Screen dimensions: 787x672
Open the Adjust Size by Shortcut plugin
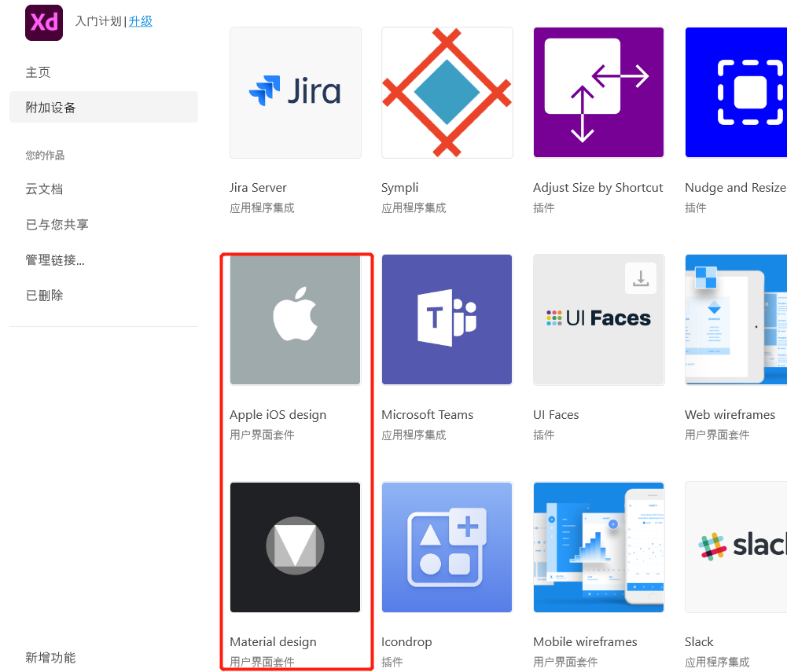point(598,92)
